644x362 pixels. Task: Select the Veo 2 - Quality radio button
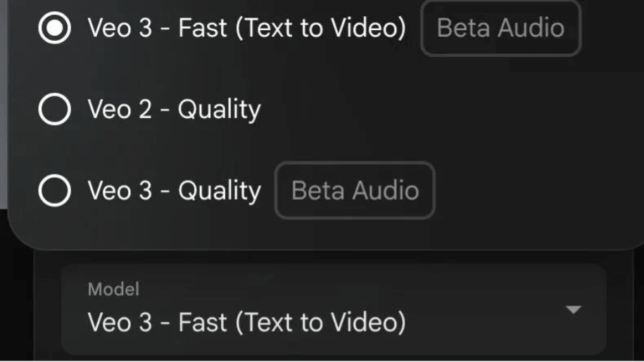[x=54, y=110]
